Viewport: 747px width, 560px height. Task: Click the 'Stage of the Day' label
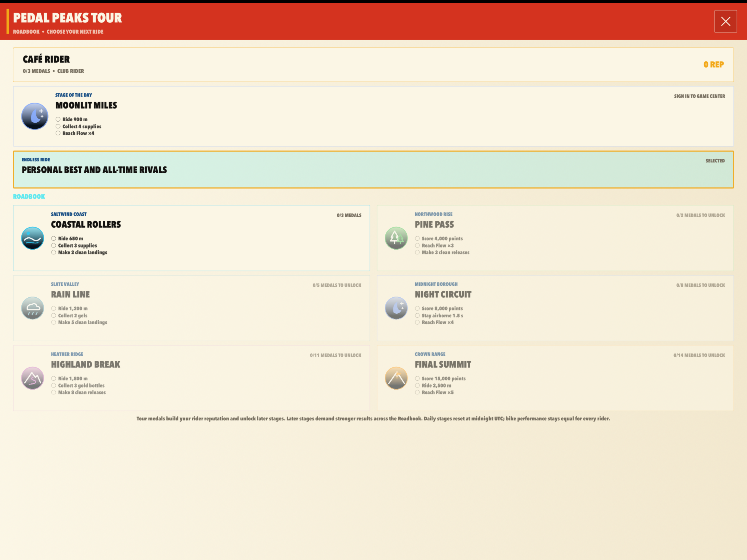pyautogui.click(x=73, y=95)
